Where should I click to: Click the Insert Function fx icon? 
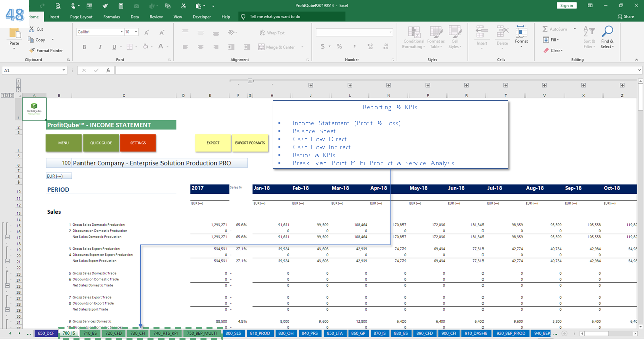108,71
